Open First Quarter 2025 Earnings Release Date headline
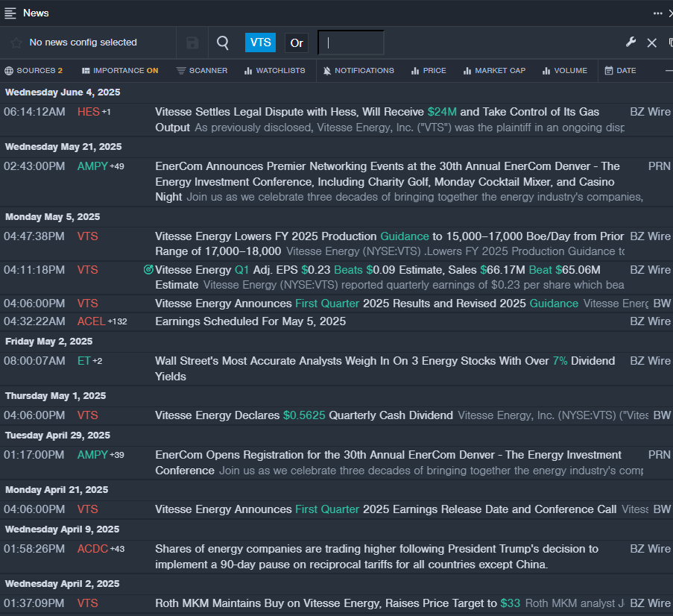 click(x=386, y=509)
